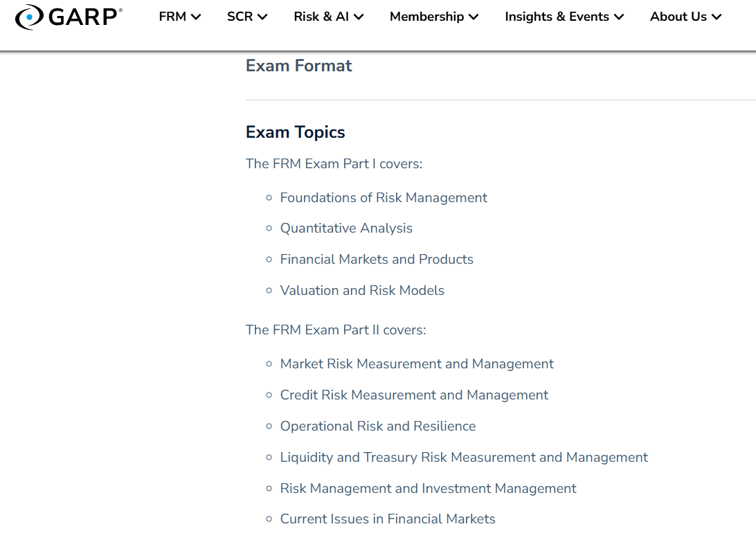Viewport: 756px width, 540px height.
Task: Click Valuation and Risk Models text
Action: [361, 291]
